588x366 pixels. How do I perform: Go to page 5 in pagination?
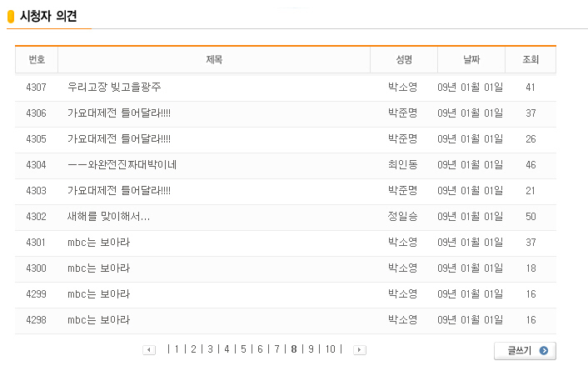click(243, 349)
